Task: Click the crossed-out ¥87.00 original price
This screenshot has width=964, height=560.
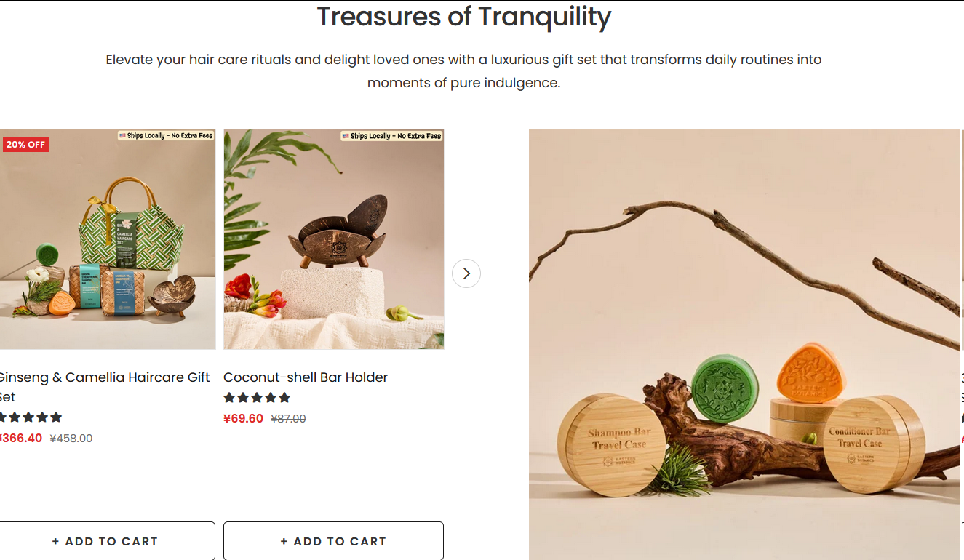Action: [x=288, y=419]
